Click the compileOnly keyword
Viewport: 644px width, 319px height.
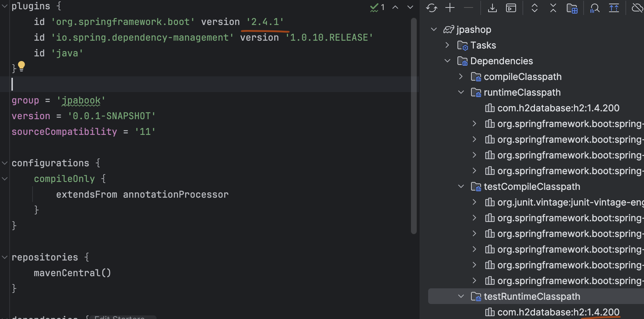coord(64,179)
